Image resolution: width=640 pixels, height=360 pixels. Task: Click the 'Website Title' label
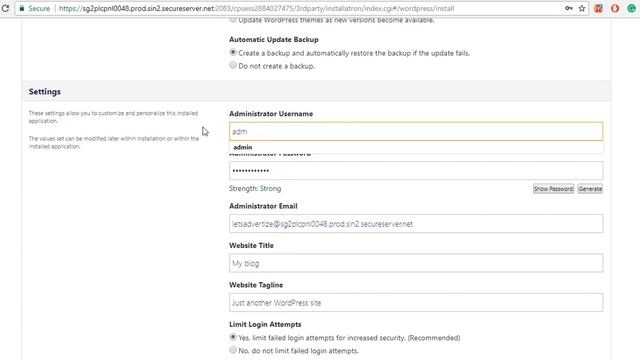coord(251,246)
